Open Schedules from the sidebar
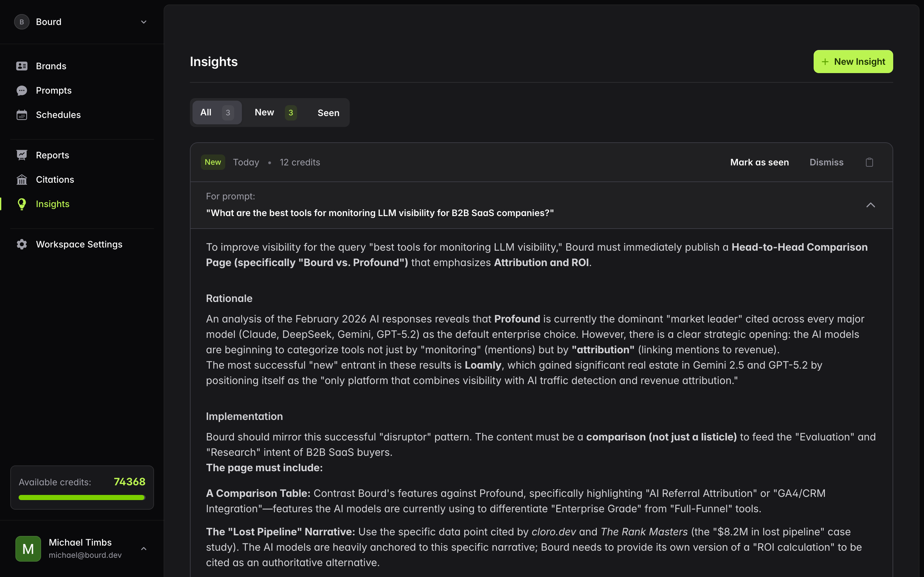The width and height of the screenshot is (924, 577). tap(58, 114)
